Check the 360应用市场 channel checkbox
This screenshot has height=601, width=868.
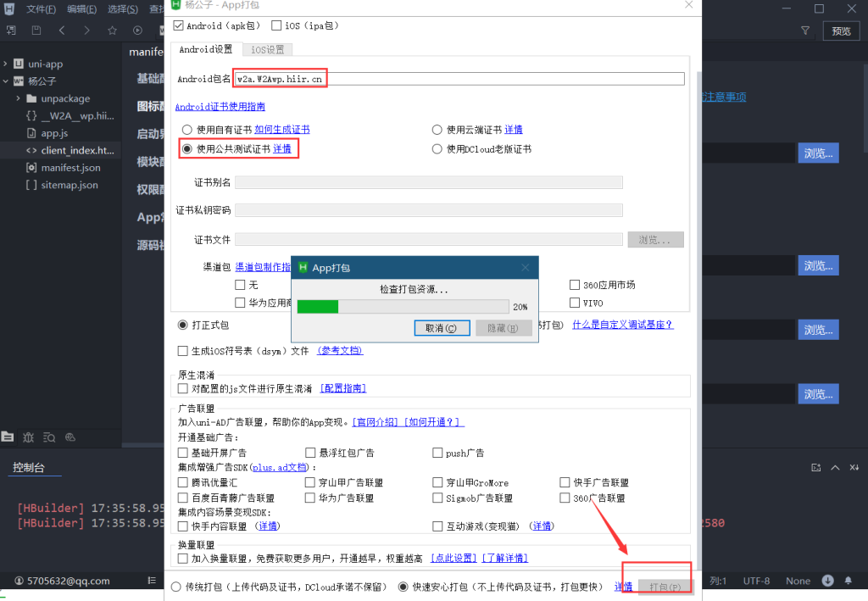click(x=575, y=285)
